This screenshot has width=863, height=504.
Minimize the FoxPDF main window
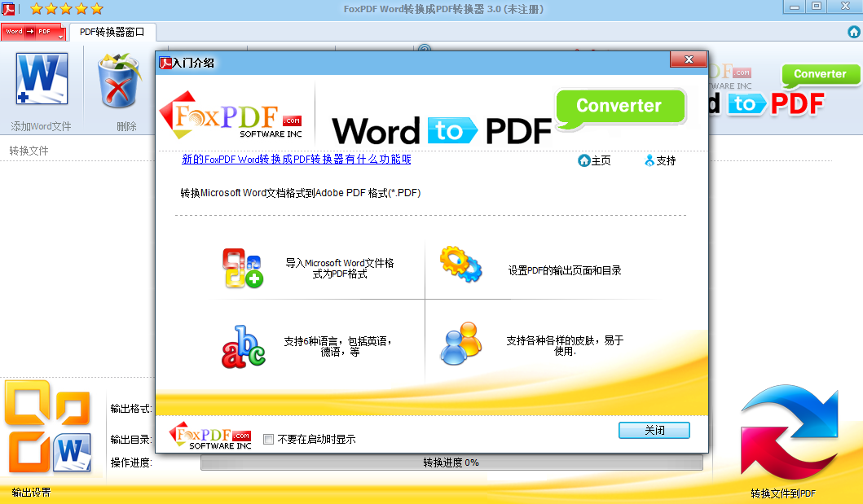[795, 7]
